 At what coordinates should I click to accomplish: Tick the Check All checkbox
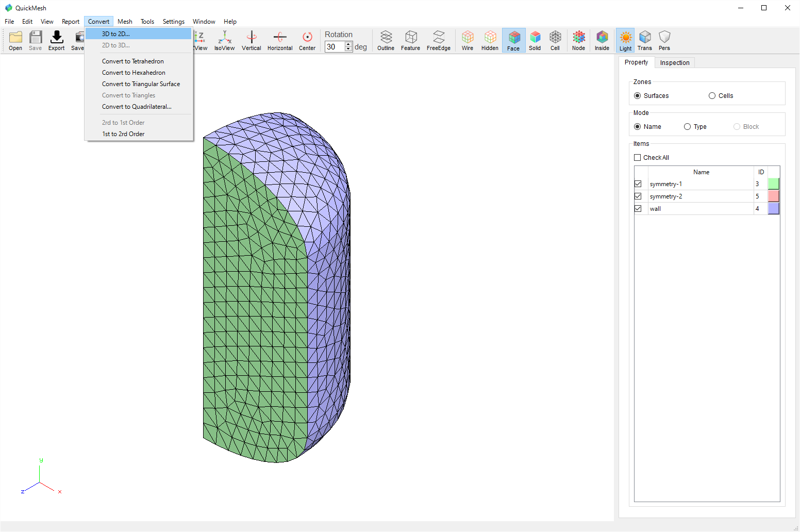click(x=638, y=158)
